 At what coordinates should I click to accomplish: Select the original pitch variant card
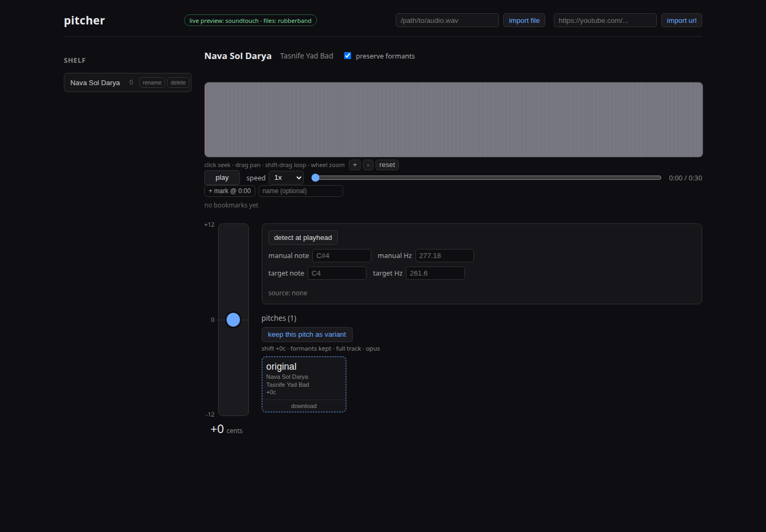[x=304, y=379]
